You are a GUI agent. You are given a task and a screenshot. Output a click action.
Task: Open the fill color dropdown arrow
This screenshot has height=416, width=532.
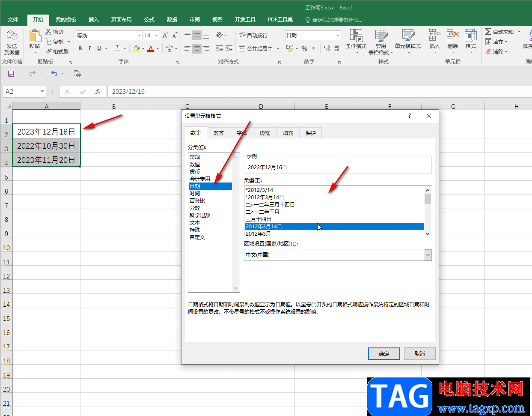[143, 48]
